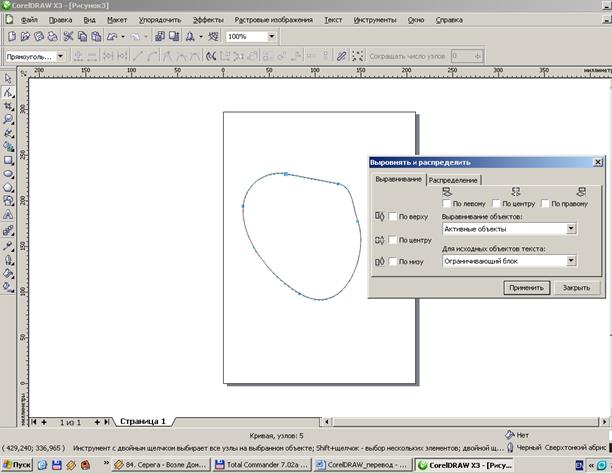Cut selection with scissors icon

point(68,36)
